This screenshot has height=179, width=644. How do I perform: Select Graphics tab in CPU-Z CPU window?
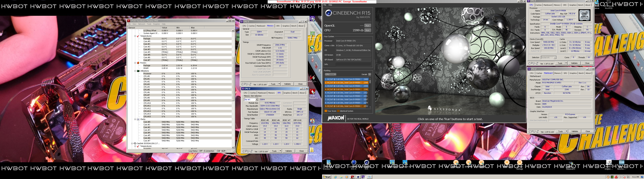(573, 5)
